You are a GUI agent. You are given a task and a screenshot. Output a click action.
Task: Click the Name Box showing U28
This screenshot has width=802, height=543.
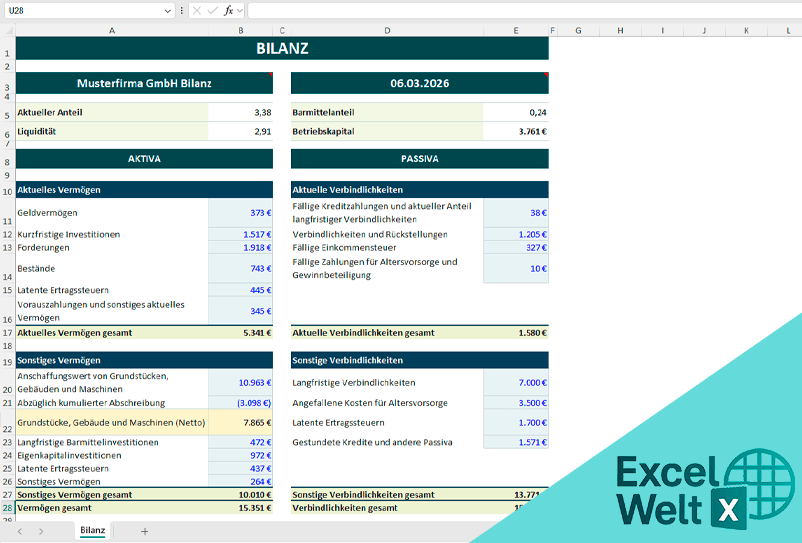(80, 10)
